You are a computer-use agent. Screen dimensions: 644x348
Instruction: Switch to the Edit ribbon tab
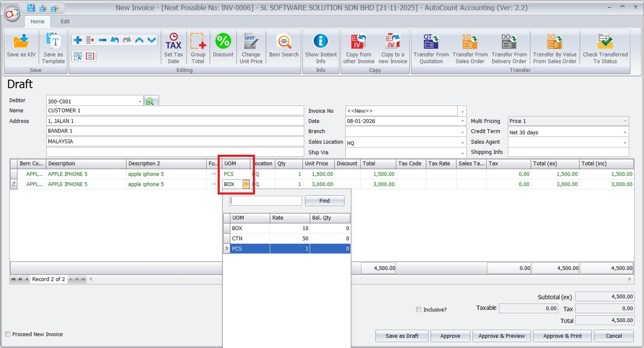pyautogui.click(x=65, y=21)
